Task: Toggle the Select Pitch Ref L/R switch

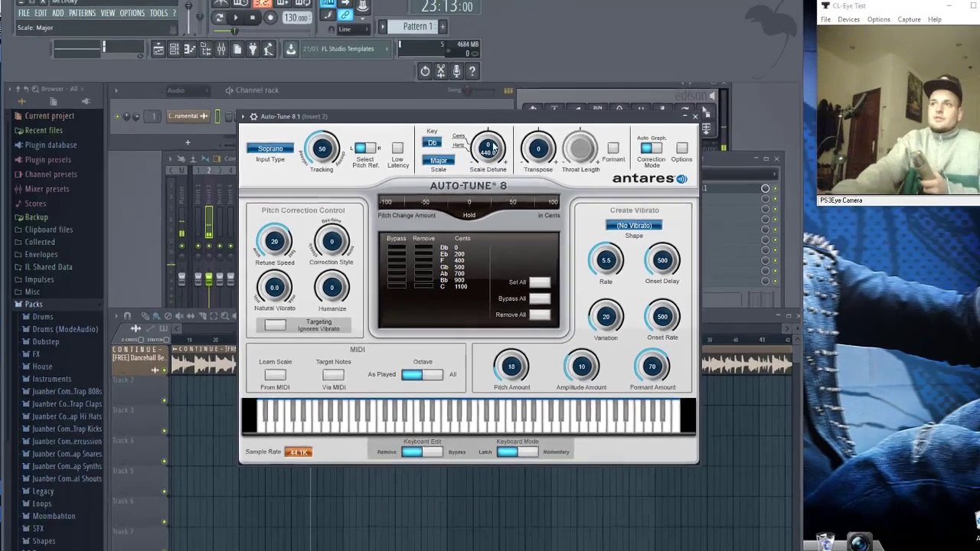Action: 364,148
